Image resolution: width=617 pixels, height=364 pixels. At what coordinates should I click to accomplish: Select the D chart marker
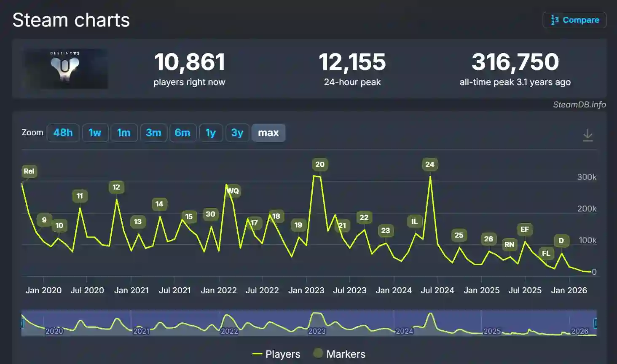coord(561,241)
